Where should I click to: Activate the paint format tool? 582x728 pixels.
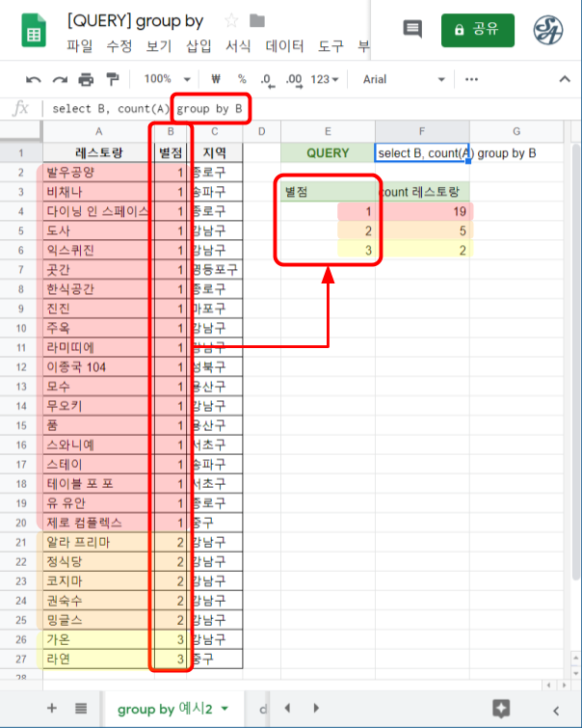coord(113,79)
